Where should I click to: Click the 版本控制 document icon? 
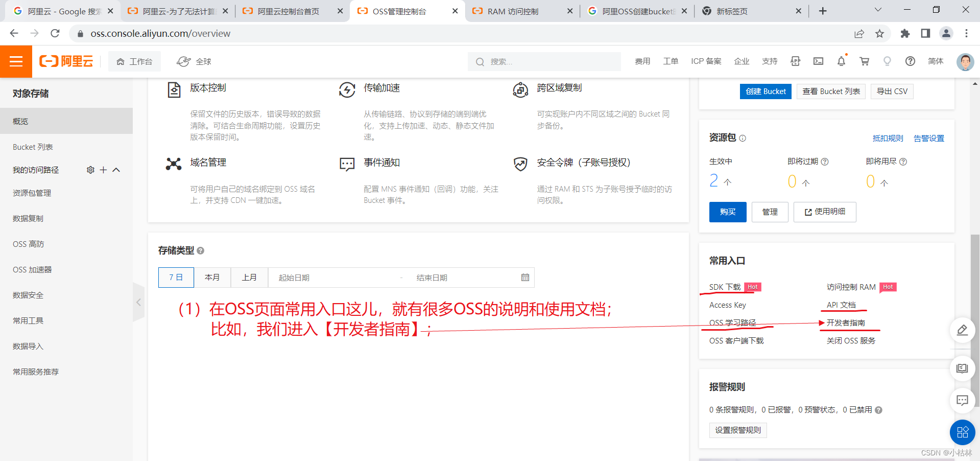[174, 89]
